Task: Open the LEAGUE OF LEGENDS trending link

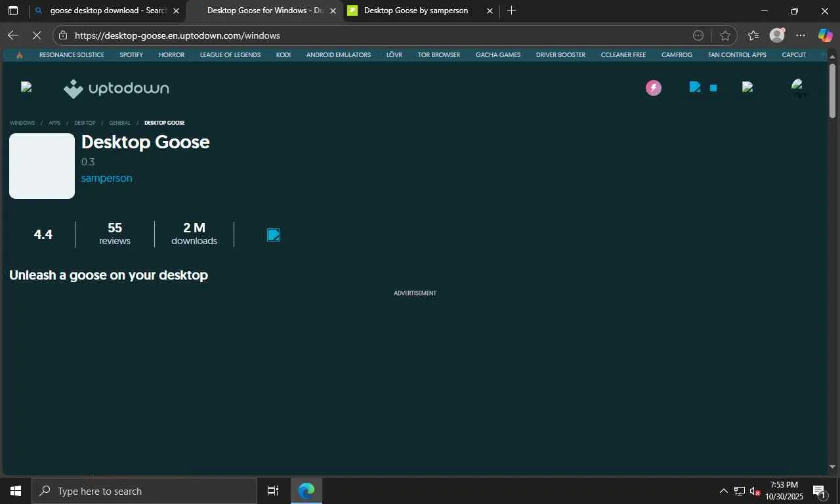Action: [x=230, y=55]
